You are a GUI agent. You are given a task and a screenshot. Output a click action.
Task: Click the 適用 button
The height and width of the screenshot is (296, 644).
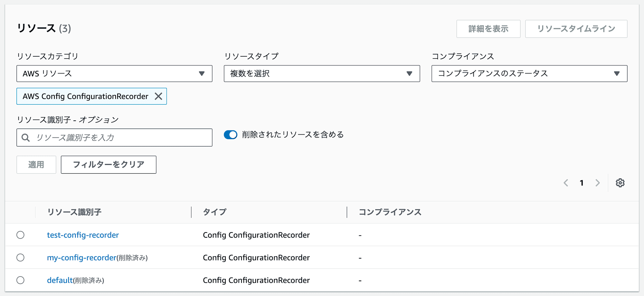36,165
